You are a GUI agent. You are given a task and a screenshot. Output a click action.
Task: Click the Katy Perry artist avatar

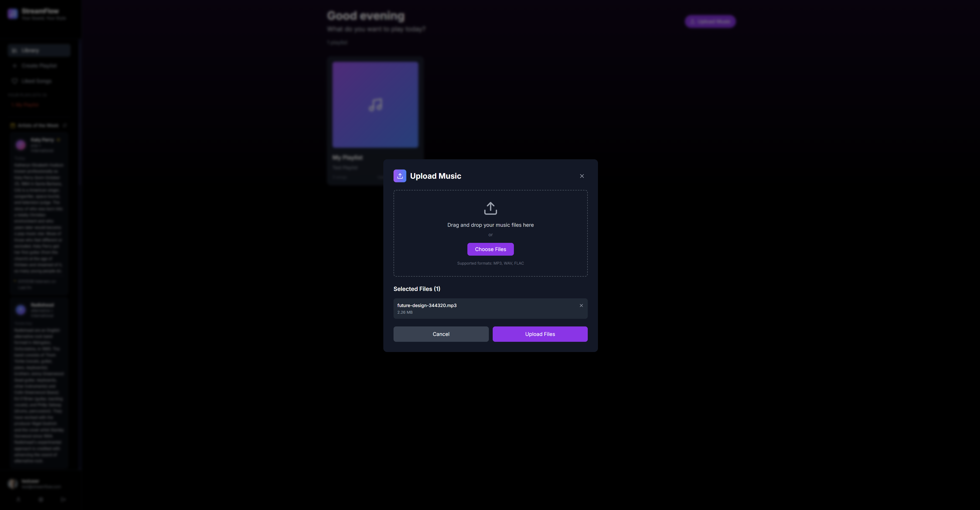click(x=20, y=145)
